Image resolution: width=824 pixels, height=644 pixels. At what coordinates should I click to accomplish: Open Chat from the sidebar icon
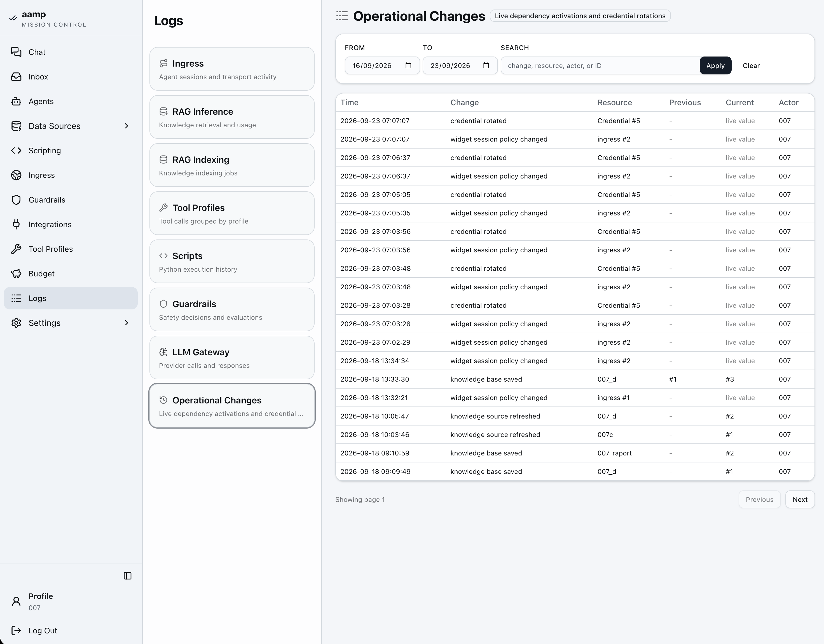[16, 52]
